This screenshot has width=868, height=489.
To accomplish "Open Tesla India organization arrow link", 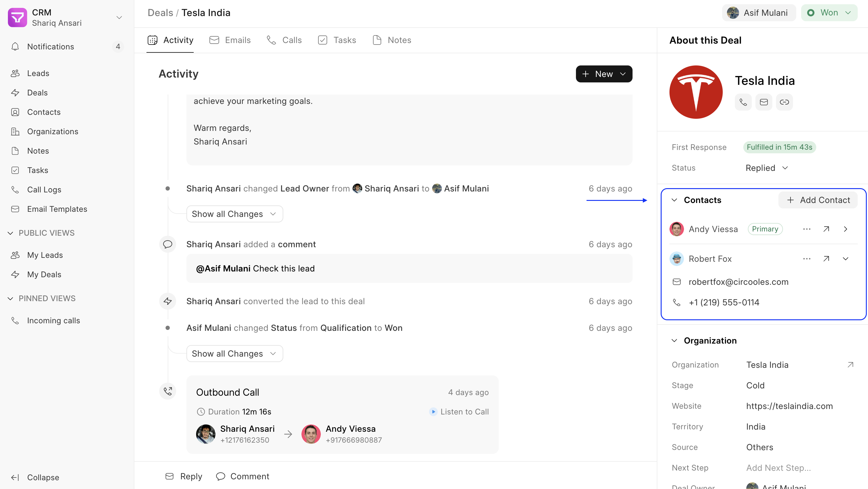I will click(850, 365).
